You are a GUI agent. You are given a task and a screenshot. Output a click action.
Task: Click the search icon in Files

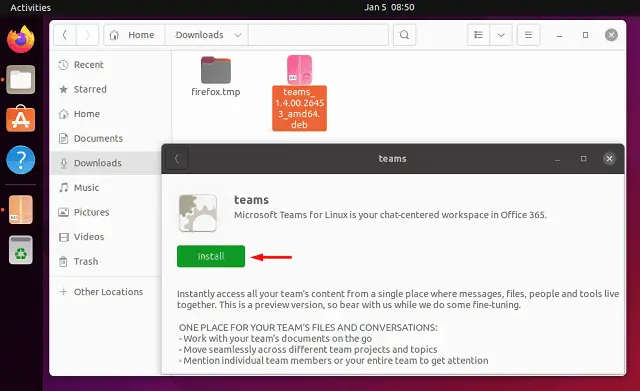[404, 35]
